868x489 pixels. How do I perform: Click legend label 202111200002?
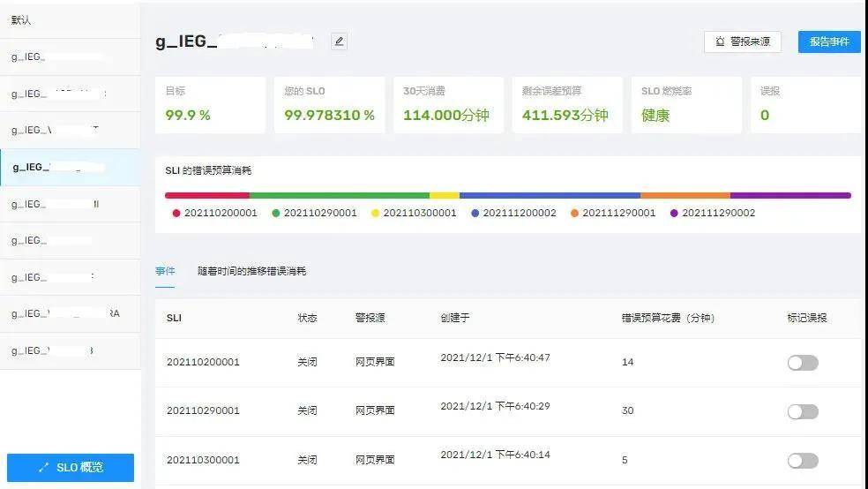coord(520,214)
